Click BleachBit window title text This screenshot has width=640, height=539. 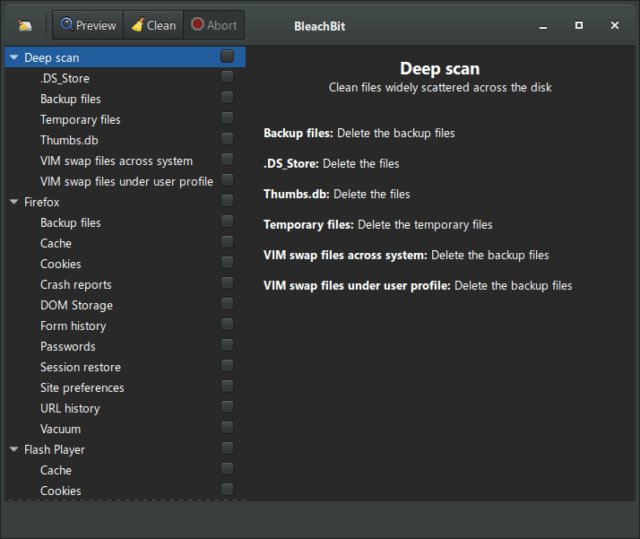(x=320, y=26)
